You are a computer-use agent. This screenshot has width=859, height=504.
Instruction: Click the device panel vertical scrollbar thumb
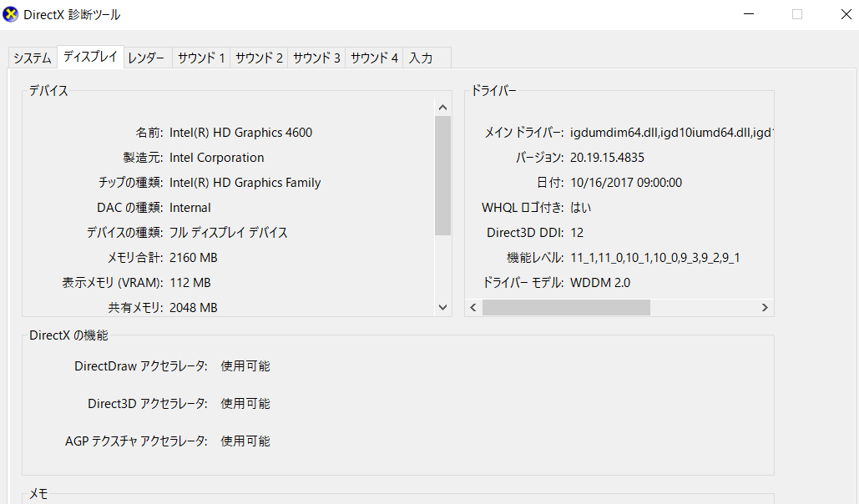pyautogui.click(x=443, y=175)
